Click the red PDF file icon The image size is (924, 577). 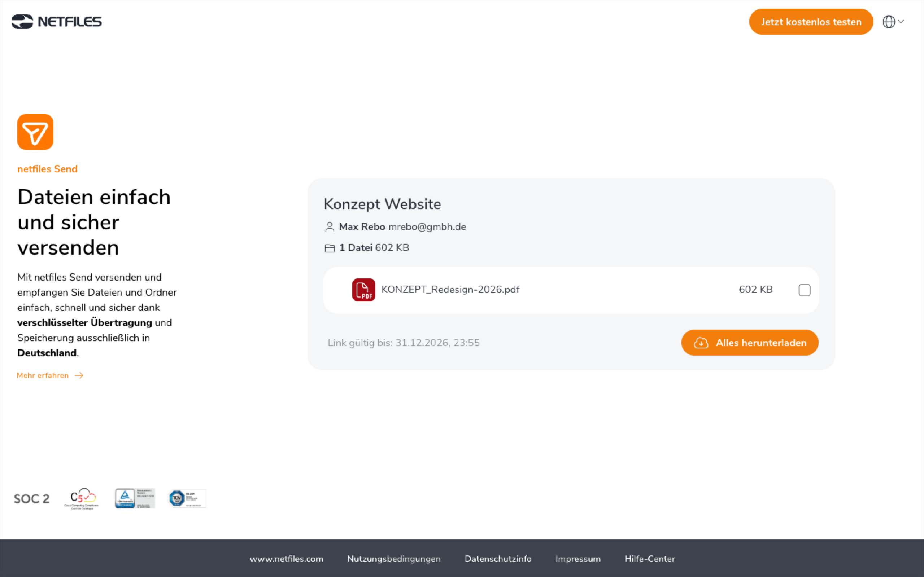click(x=363, y=290)
